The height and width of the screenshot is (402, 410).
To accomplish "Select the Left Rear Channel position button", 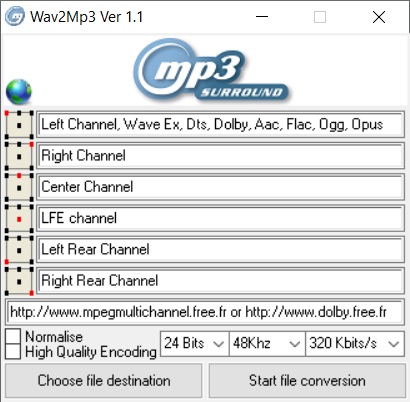I will 19,250.
